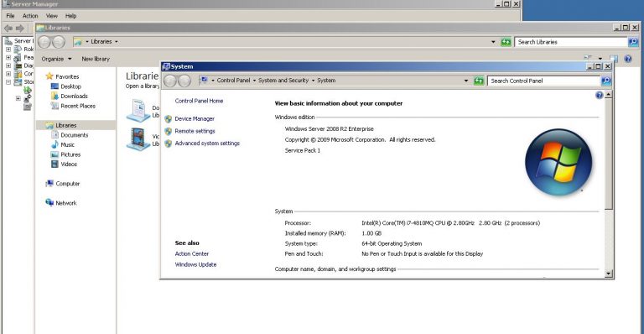This screenshot has width=644, height=334.
Task: Open Remote settings link
Action: tap(195, 131)
